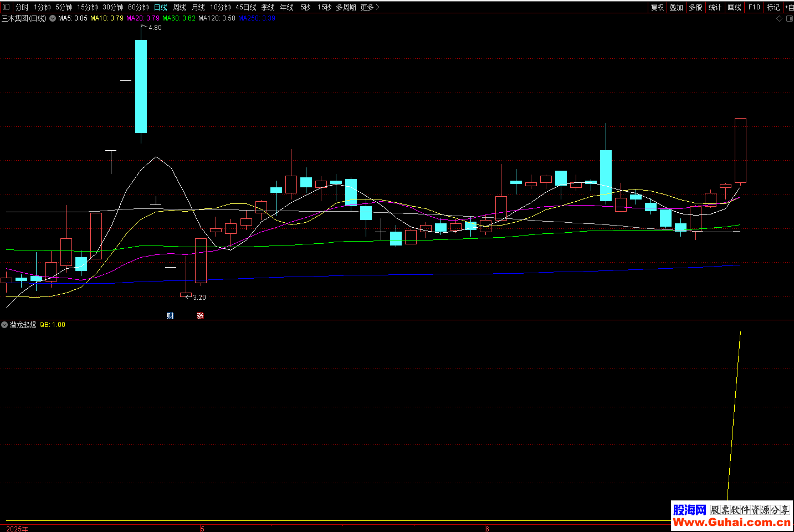This screenshot has width=794, height=532.
Task: Open the F10 company info
Action: click(x=754, y=7)
